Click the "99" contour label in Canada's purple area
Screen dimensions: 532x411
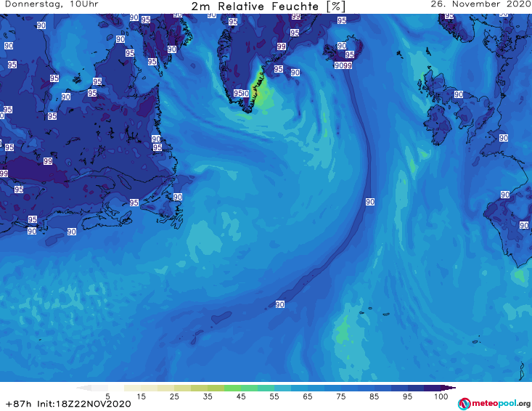(x=48, y=161)
